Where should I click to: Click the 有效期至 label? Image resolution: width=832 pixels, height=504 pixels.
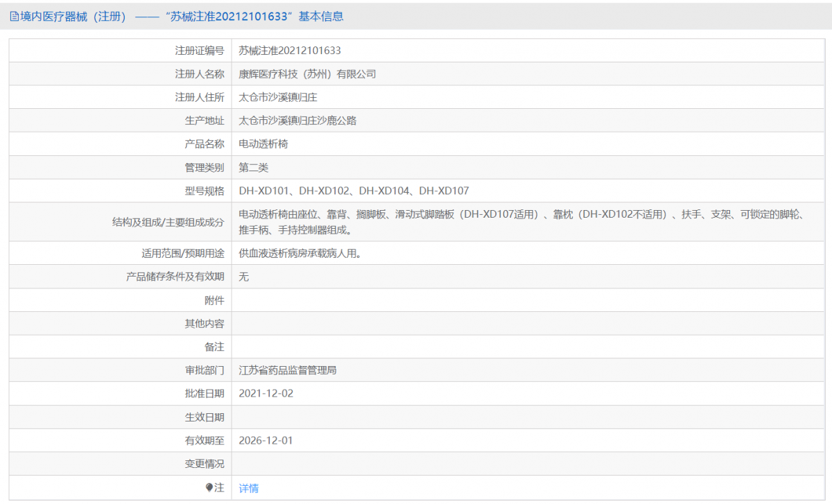(205, 440)
